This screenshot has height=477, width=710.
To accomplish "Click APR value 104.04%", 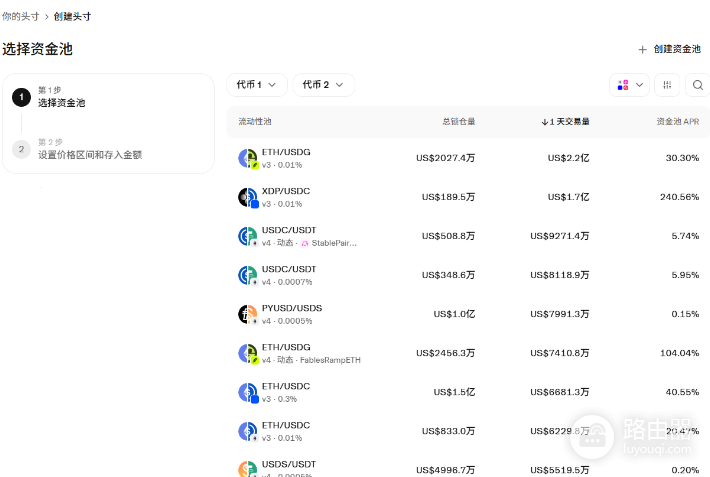I will point(680,353).
